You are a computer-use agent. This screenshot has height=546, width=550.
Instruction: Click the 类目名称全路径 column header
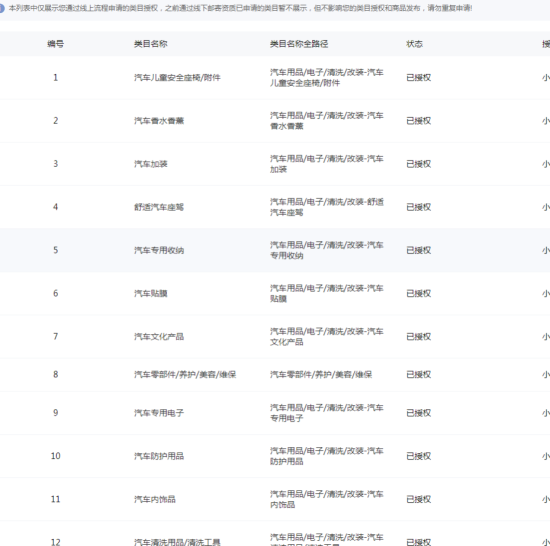tap(299, 44)
